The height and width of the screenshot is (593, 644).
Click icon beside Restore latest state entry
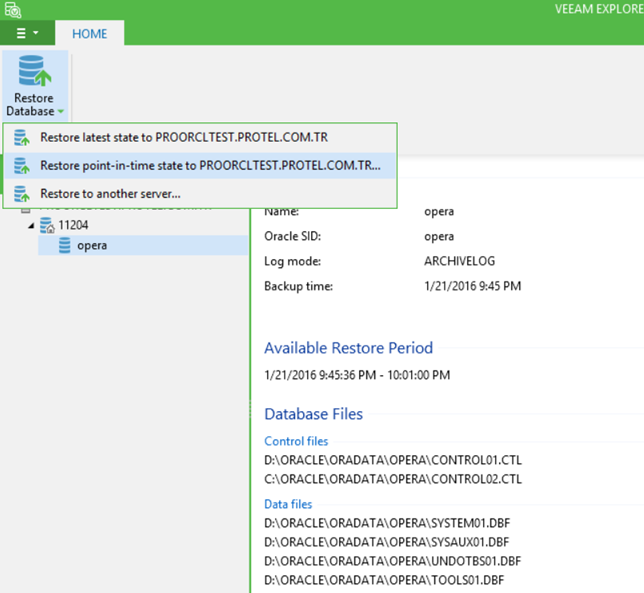click(22, 138)
